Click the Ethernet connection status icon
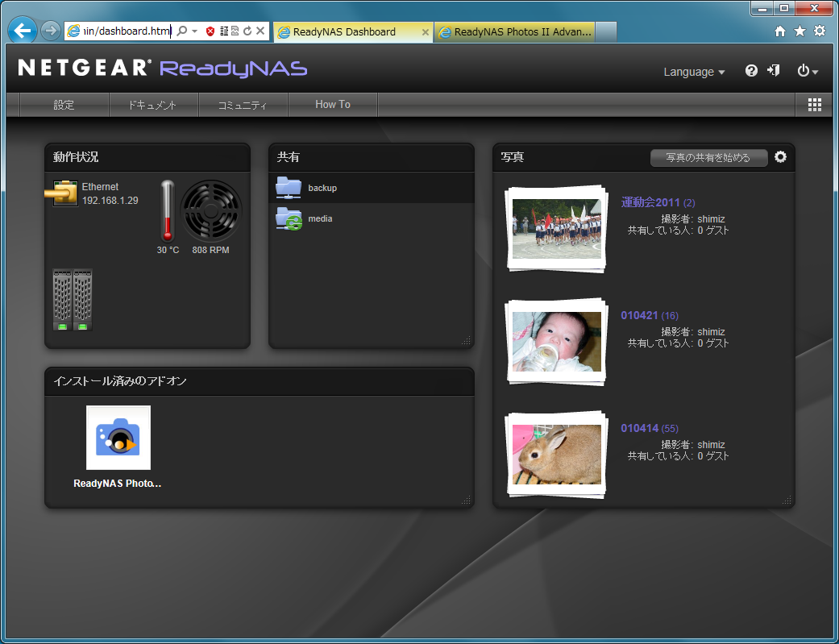Screen dimensions: 839x644 coord(64,193)
